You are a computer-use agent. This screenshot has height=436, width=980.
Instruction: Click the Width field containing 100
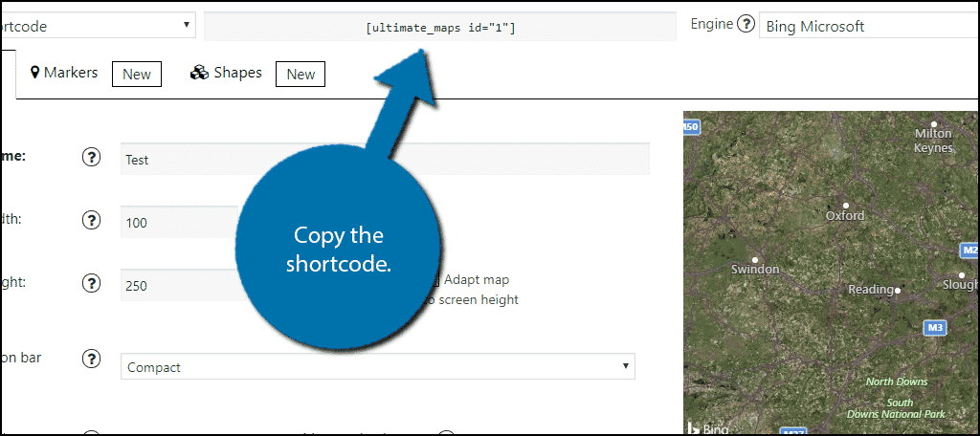(x=178, y=222)
